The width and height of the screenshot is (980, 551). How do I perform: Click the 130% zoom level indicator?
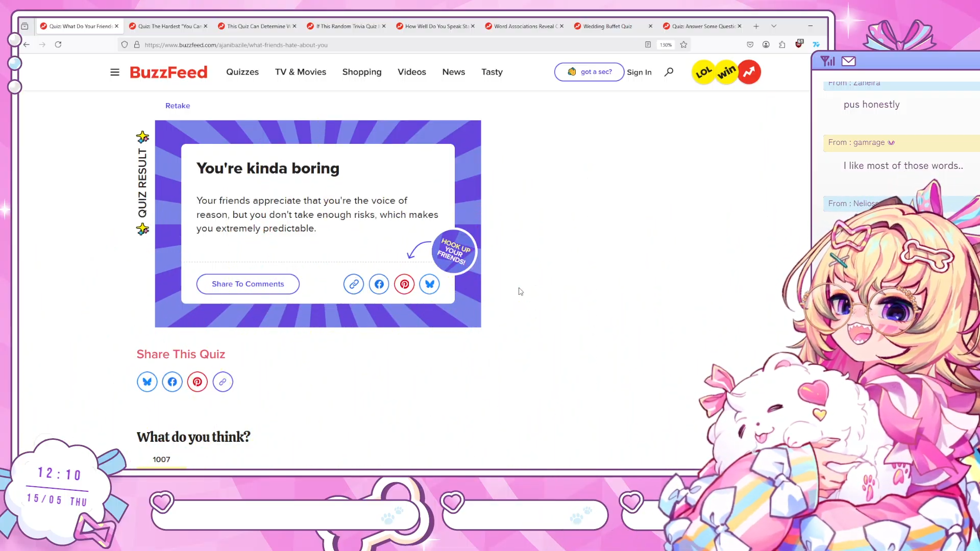[666, 45]
